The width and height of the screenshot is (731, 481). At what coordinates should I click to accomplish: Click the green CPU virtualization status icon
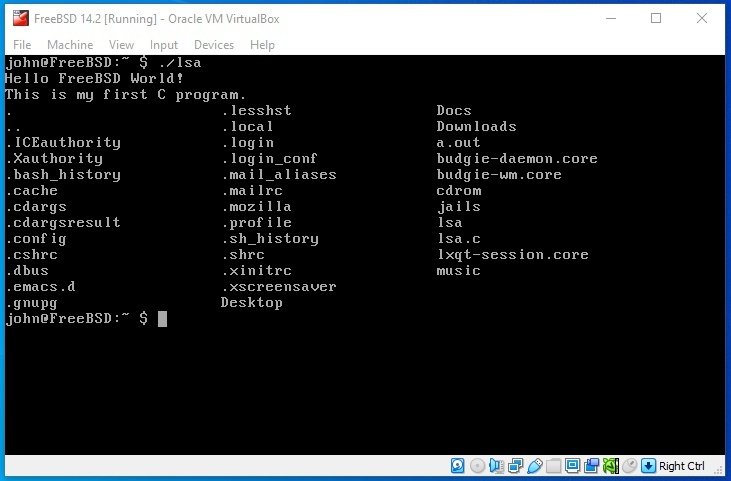pos(610,466)
